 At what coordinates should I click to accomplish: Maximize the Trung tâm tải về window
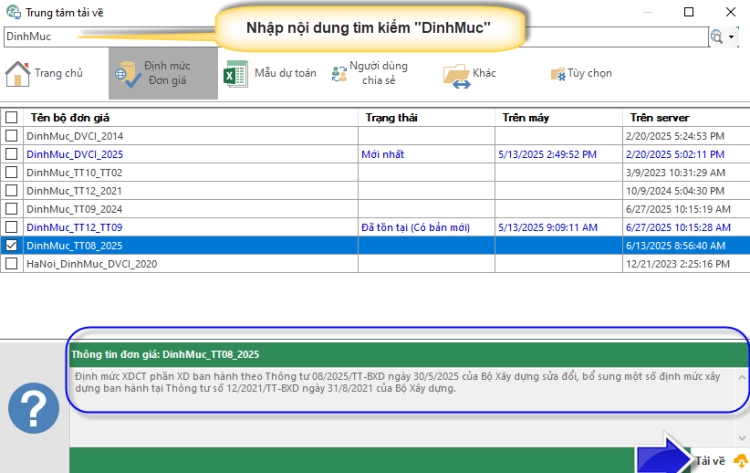click(x=689, y=12)
